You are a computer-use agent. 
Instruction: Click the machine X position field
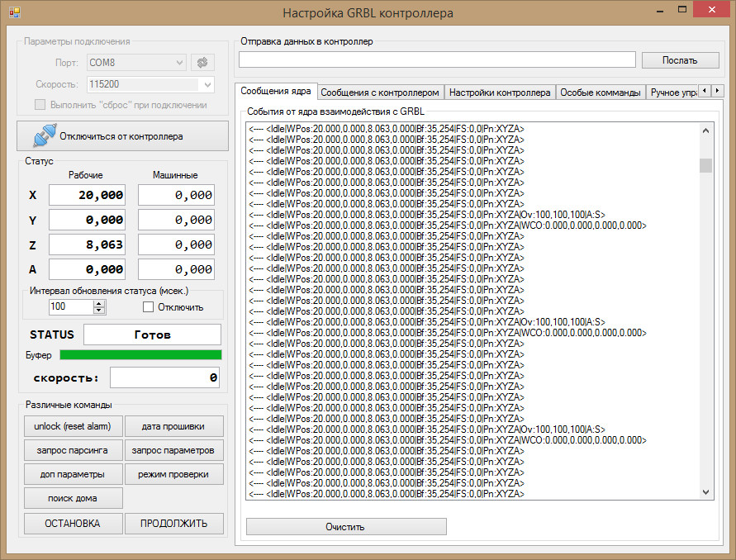pos(176,195)
